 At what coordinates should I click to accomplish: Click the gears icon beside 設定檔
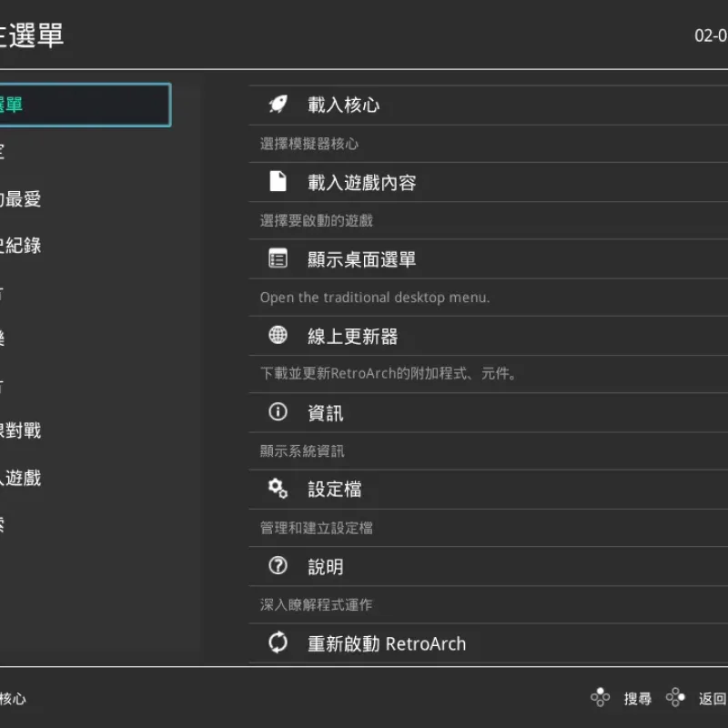click(x=278, y=489)
